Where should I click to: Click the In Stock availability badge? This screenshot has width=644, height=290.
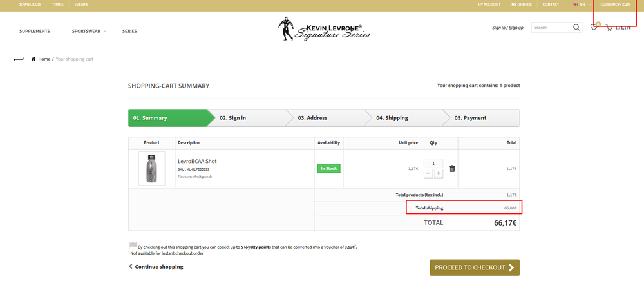[328, 168]
